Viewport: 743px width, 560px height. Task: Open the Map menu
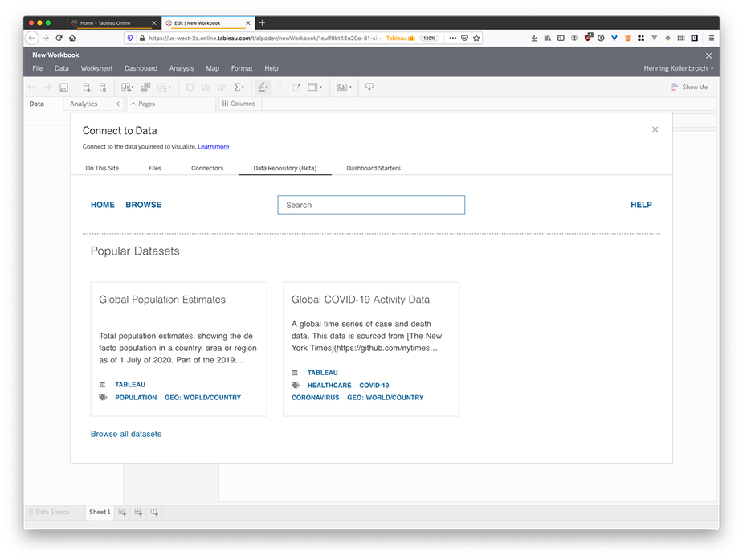tap(212, 69)
